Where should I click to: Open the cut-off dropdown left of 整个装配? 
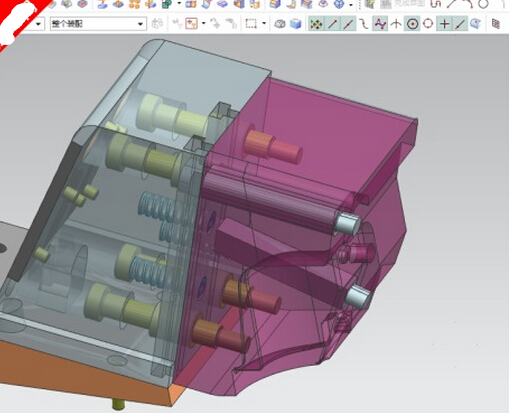pos(38,24)
